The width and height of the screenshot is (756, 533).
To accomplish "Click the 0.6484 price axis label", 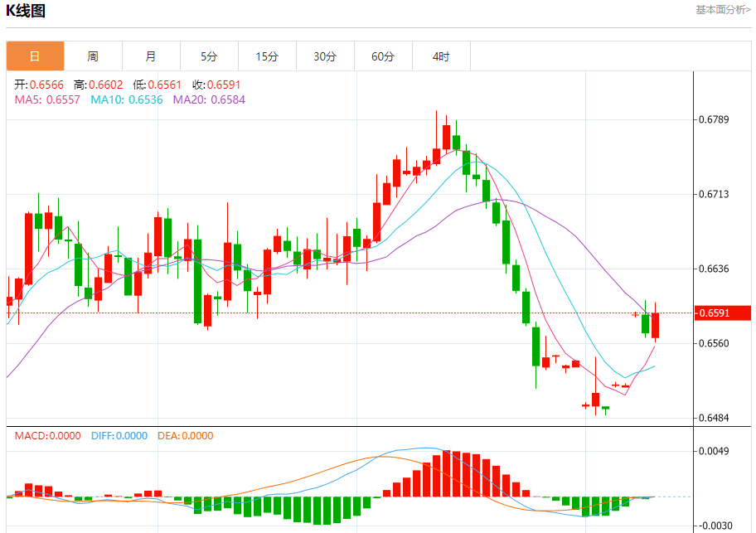I will pyautogui.click(x=714, y=418).
